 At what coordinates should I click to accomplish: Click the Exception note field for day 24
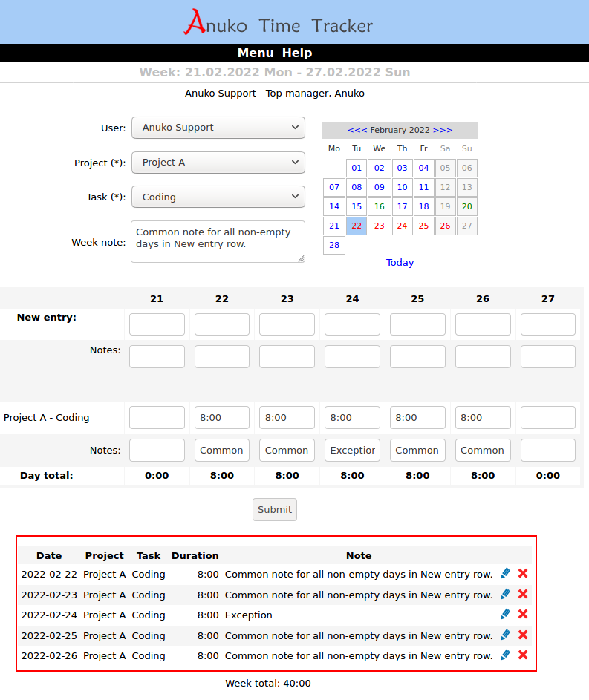click(352, 450)
